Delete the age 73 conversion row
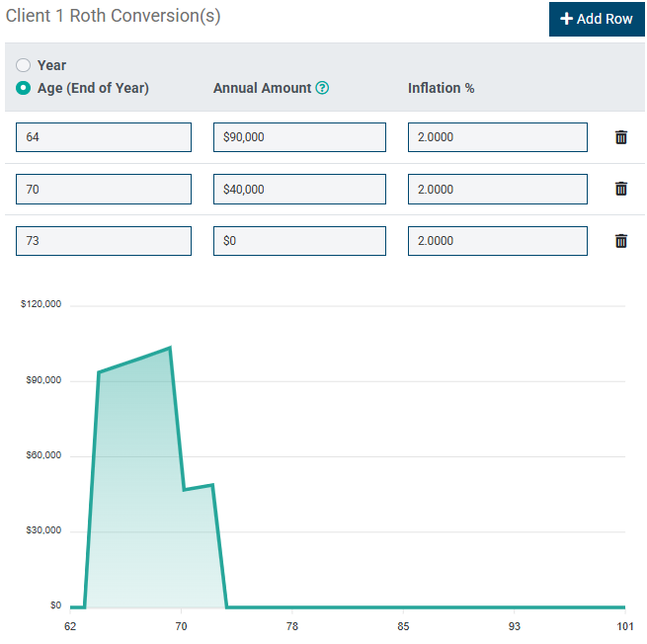 [x=621, y=240]
